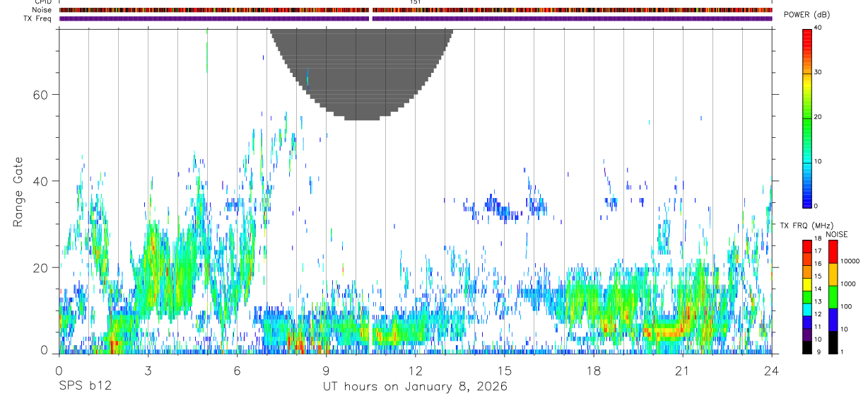The width and height of the screenshot is (868, 401).
Task: Click the rainbow POWER color bar
Action: pyautogui.click(x=807, y=117)
